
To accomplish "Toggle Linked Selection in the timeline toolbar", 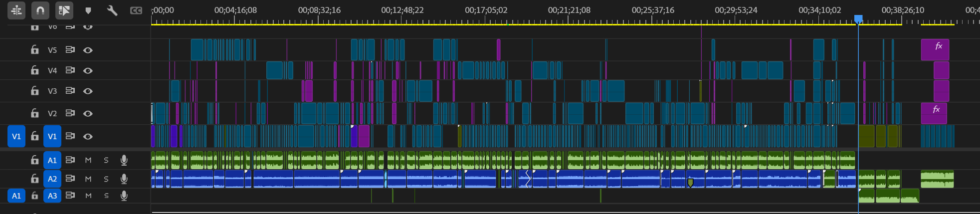I will [64, 10].
